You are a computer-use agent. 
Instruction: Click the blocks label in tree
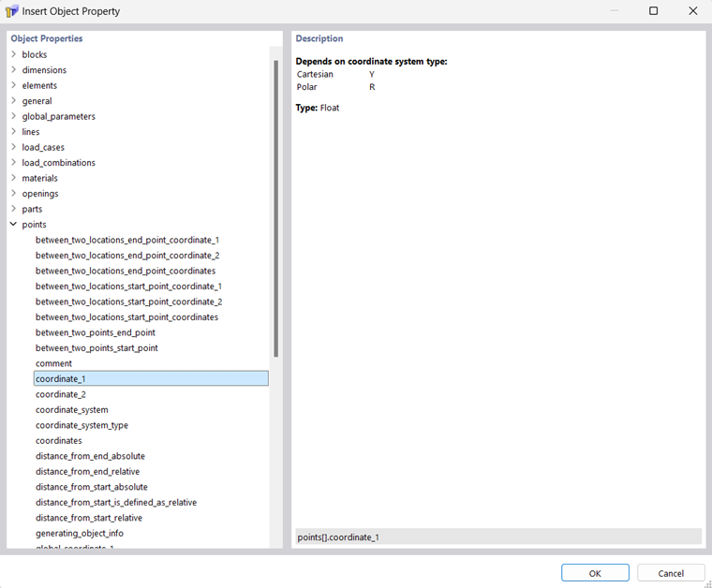[35, 54]
